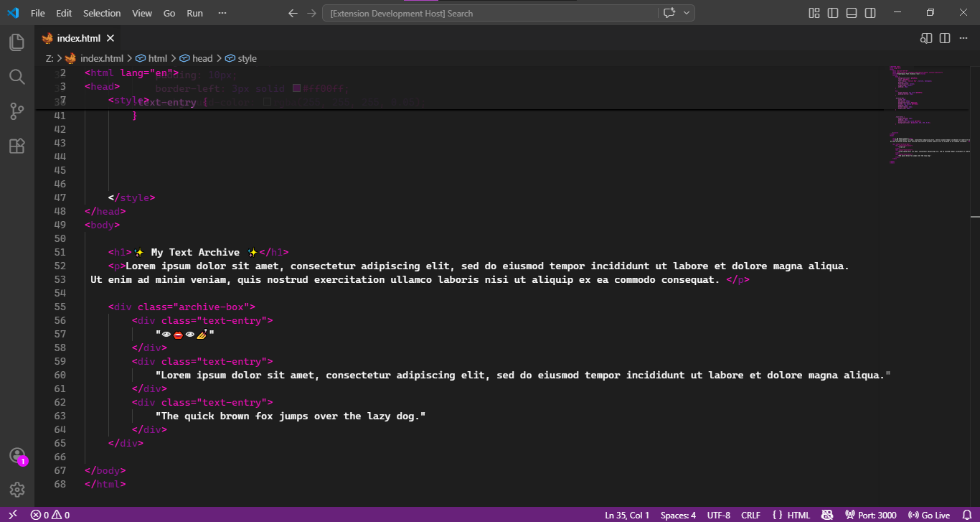Screen dimensions: 980x522
Task: Click the #ff00ff color swatch in border-left
Action: pos(296,89)
